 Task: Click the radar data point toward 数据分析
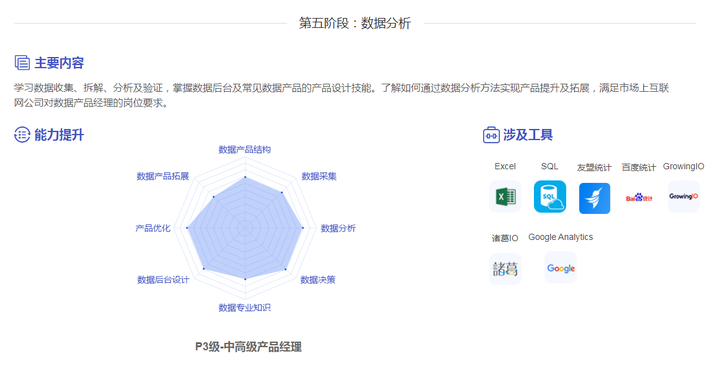point(302,228)
